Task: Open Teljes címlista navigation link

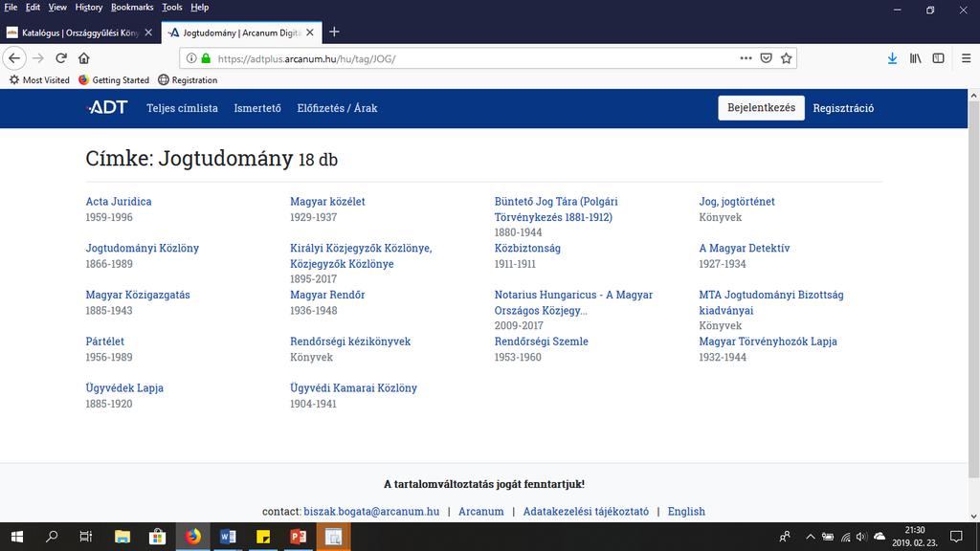Action: [182, 108]
